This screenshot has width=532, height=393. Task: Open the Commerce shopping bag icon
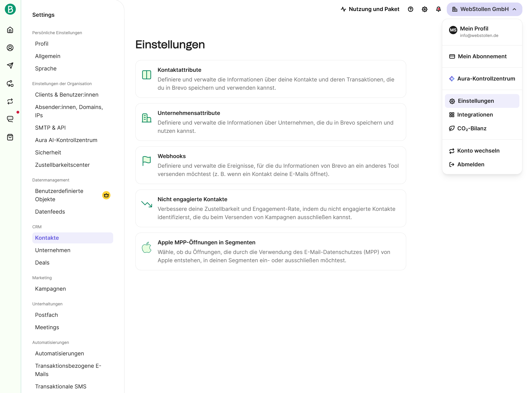coord(10,137)
